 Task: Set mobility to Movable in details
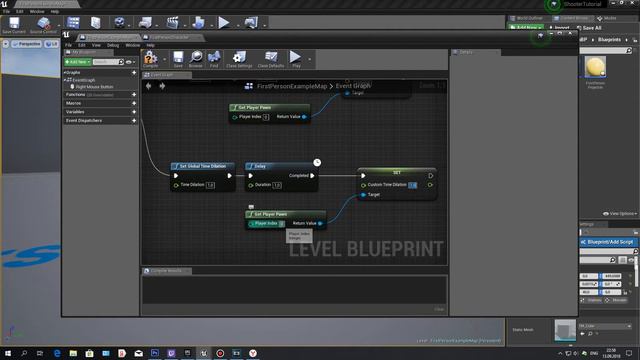(x=616, y=300)
